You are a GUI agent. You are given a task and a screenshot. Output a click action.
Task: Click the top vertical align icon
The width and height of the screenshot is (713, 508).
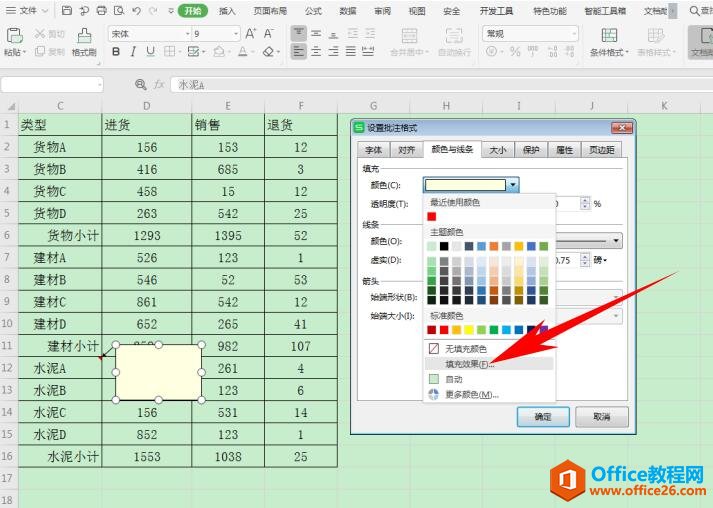(298, 34)
